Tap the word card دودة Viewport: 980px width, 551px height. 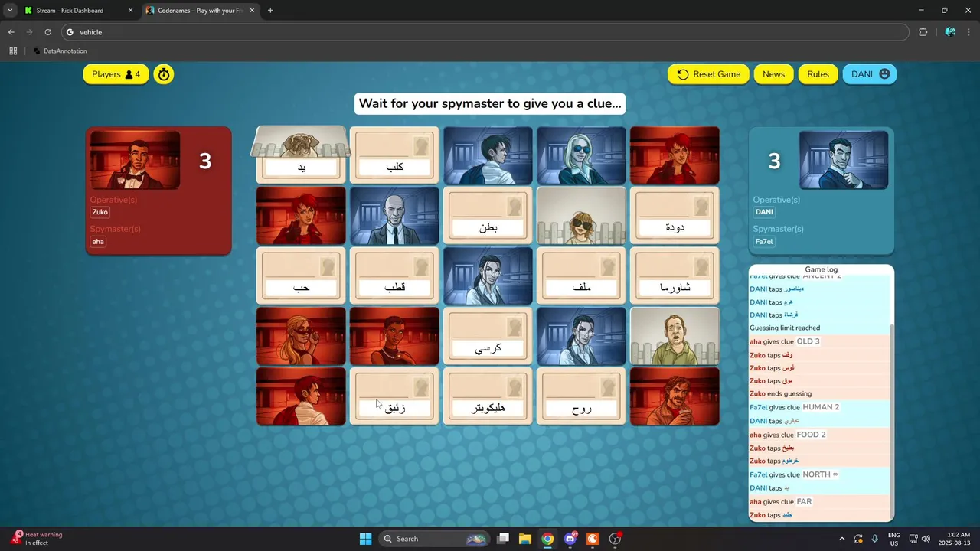pyautogui.click(x=675, y=216)
